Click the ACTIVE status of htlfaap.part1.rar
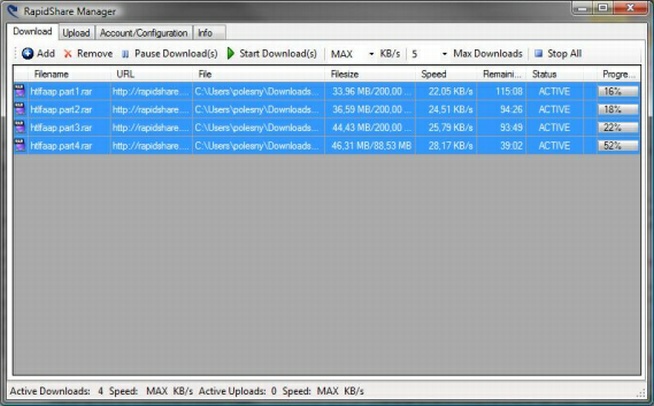 [554, 91]
